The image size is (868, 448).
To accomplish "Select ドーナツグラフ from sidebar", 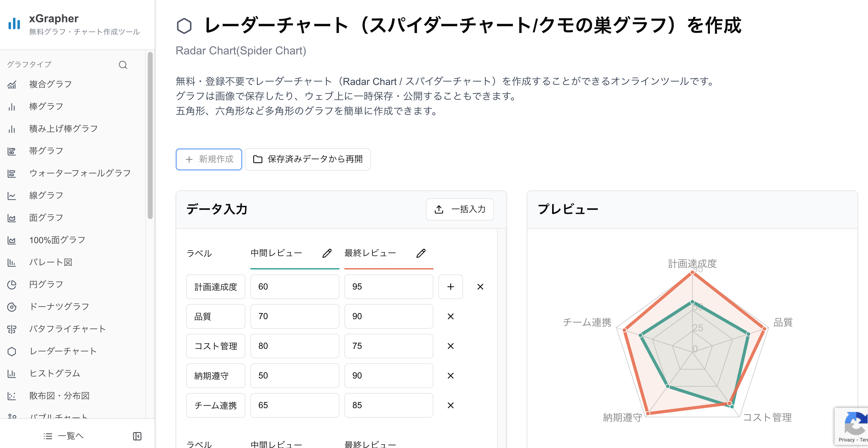I will 59,307.
